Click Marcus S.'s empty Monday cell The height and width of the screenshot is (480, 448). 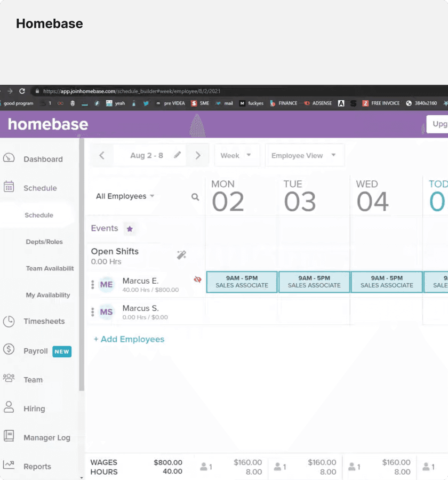click(x=242, y=311)
